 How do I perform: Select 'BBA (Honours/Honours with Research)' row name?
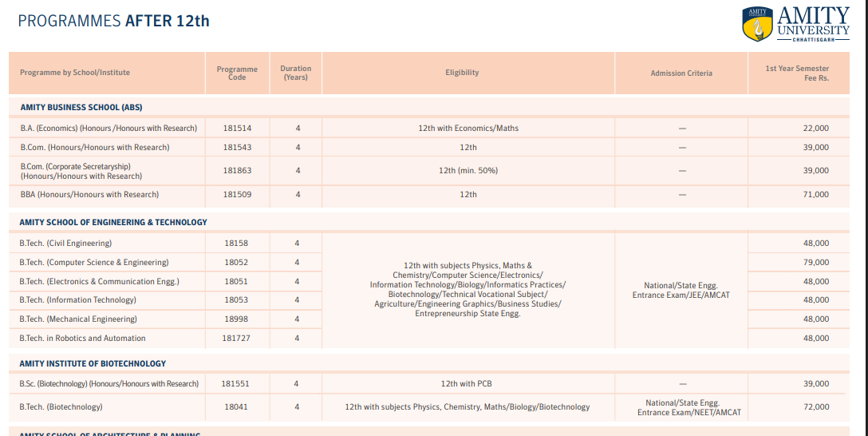pos(89,195)
